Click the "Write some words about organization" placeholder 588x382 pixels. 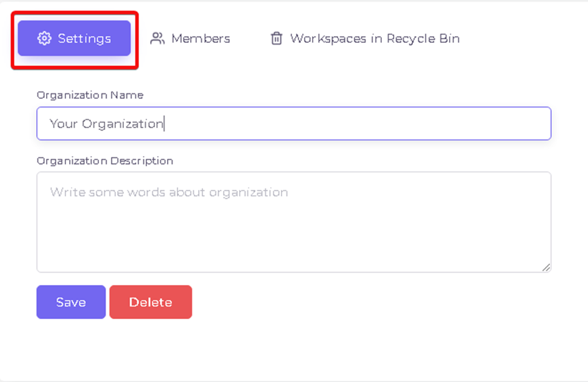[169, 192]
